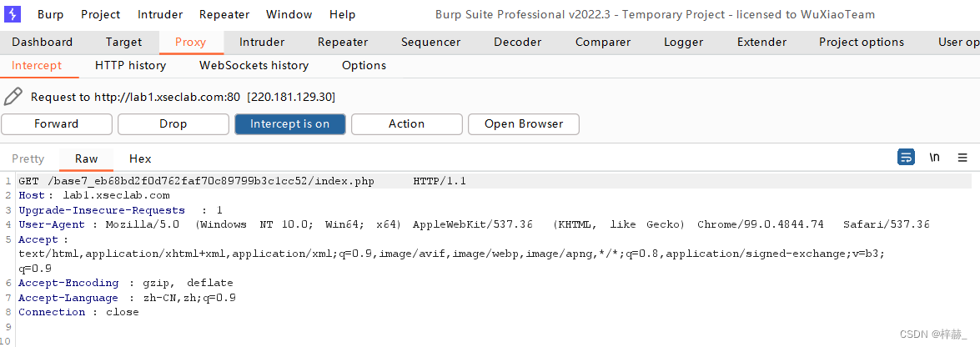
Task: Switch to the Logger tab
Action: coord(684,42)
